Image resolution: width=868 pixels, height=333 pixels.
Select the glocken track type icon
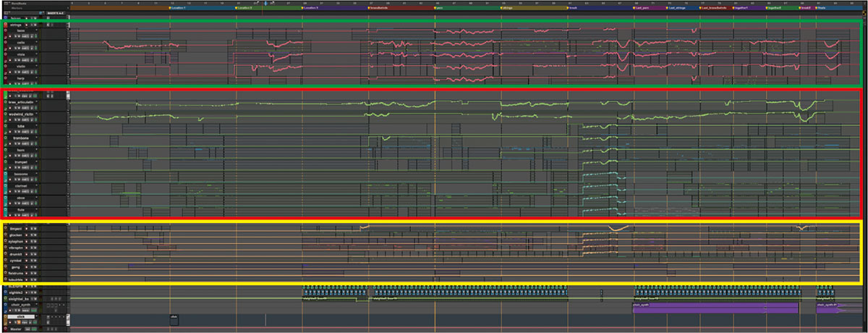6,235
